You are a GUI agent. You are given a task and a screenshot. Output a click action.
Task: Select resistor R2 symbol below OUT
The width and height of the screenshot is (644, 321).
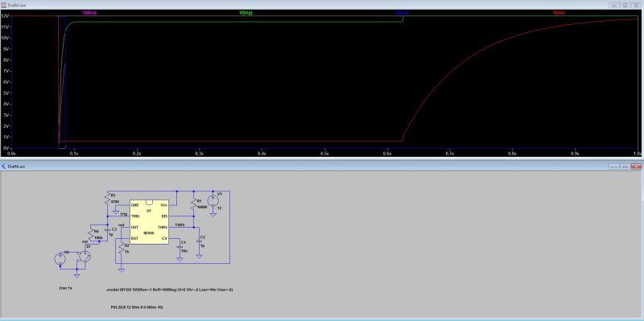point(122,248)
